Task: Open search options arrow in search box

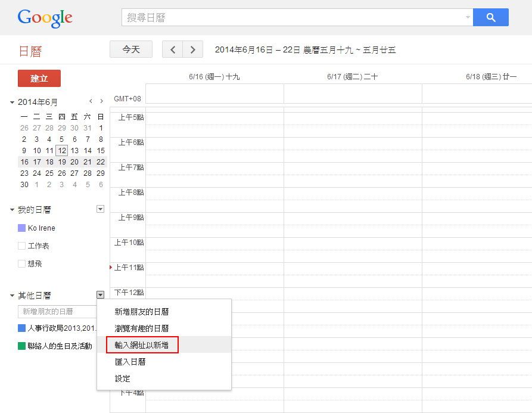Action: tap(468, 18)
